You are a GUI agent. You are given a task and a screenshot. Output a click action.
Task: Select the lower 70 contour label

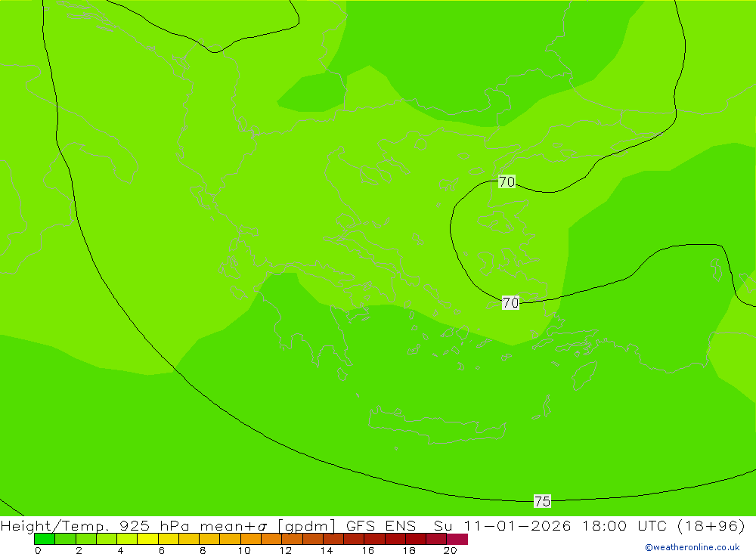[510, 303]
